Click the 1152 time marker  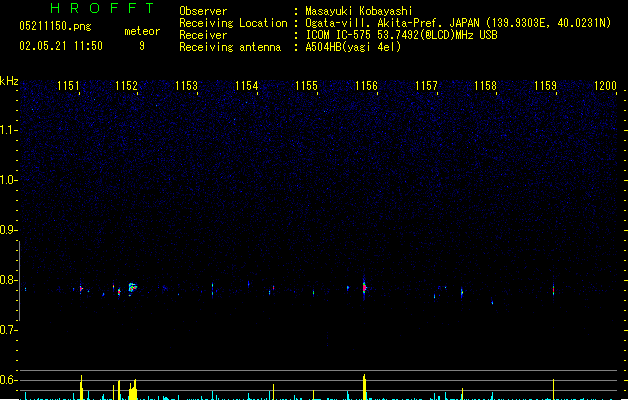[126, 86]
